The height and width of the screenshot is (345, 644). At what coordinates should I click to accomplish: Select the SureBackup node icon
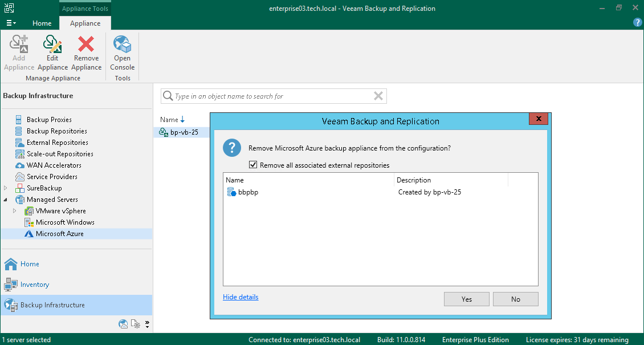coord(19,188)
